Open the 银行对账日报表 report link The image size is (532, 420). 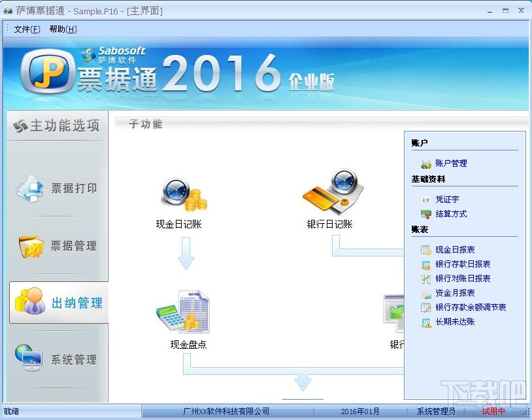pyautogui.click(x=463, y=279)
